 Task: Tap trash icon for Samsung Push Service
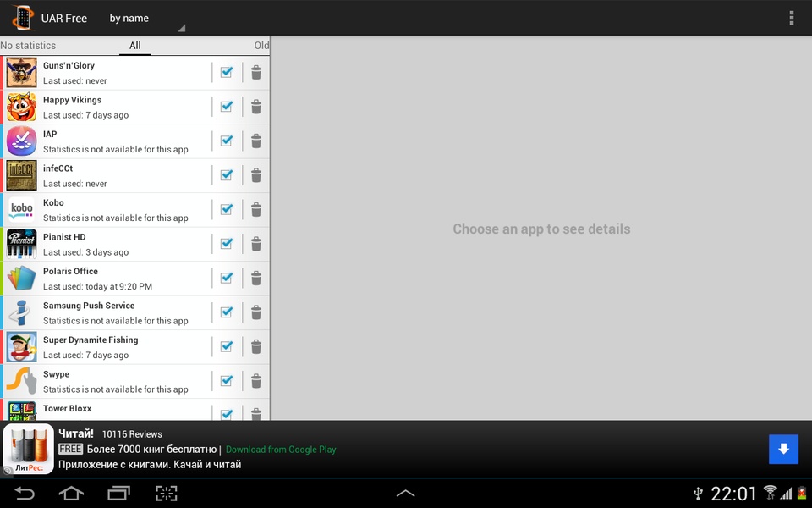pyautogui.click(x=255, y=312)
